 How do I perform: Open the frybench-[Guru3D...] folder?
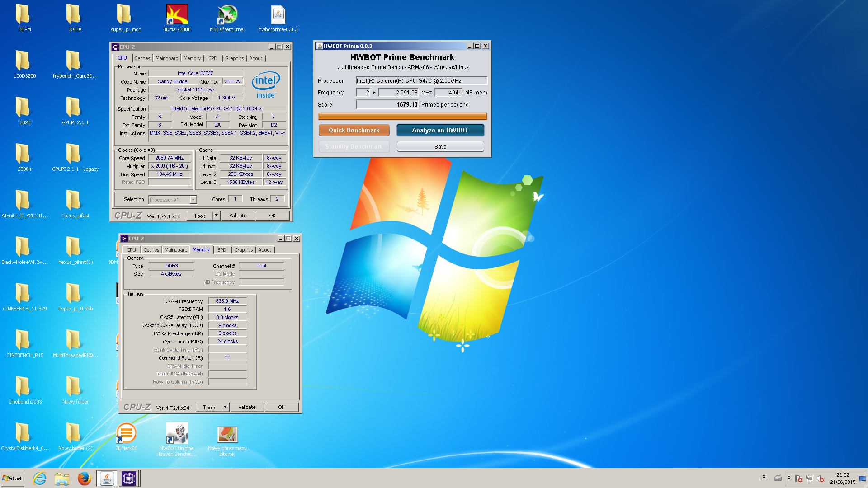(75, 65)
